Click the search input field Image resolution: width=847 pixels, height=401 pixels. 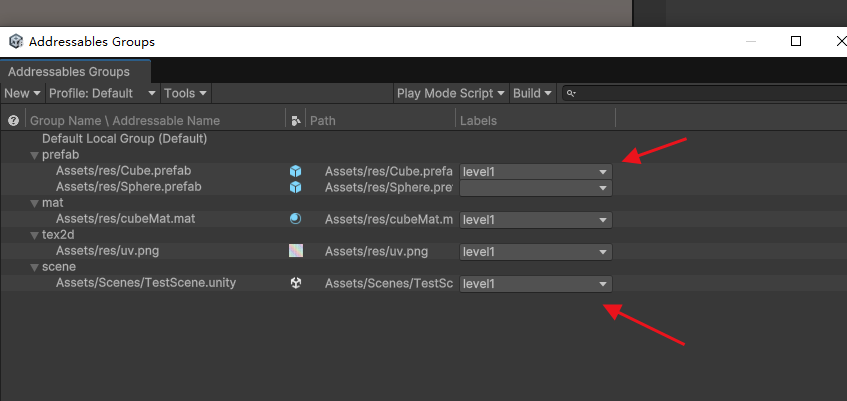[704, 93]
